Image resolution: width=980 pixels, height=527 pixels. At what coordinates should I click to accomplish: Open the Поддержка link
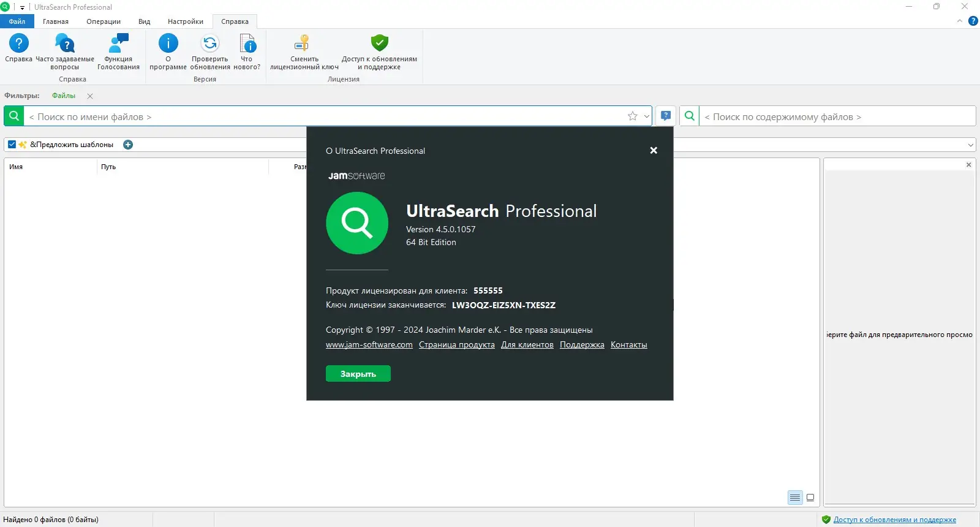pyautogui.click(x=582, y=345)
